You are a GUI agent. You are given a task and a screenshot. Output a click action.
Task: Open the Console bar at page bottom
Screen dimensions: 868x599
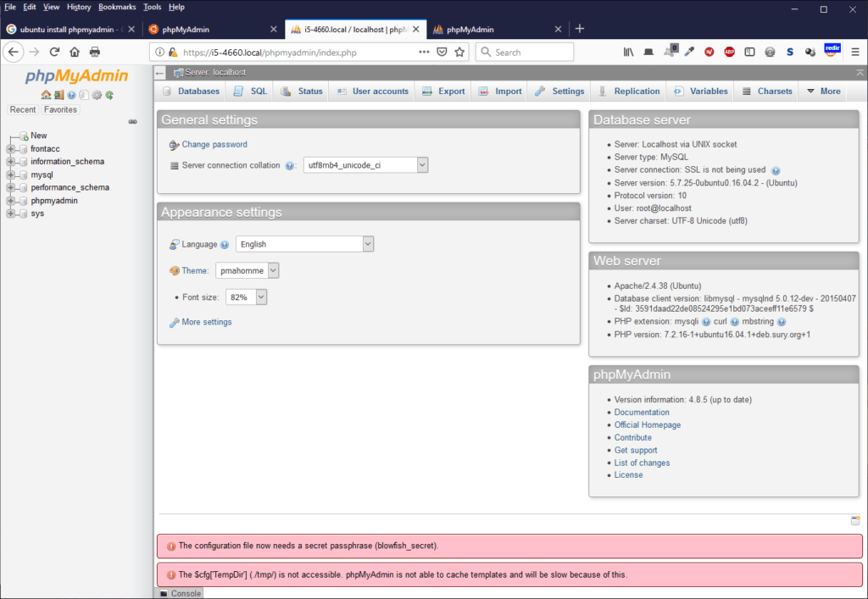(180, 593)
